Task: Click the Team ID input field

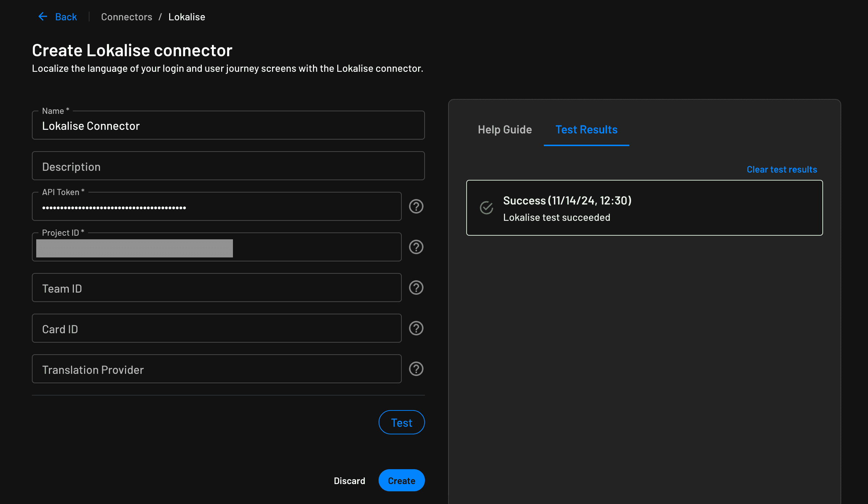Action: click(x=216, y=288)
